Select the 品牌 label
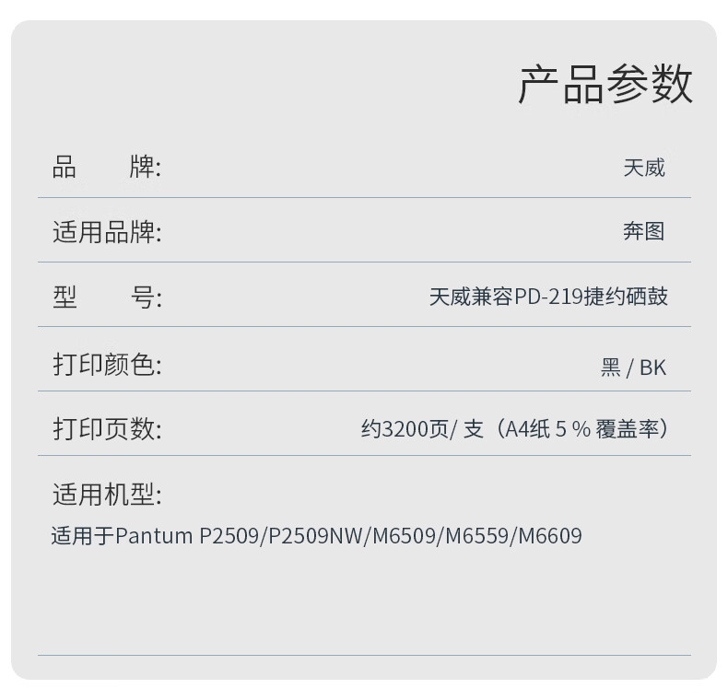The width and height of the screenshot is (728, 700). (x=107, y=167)
